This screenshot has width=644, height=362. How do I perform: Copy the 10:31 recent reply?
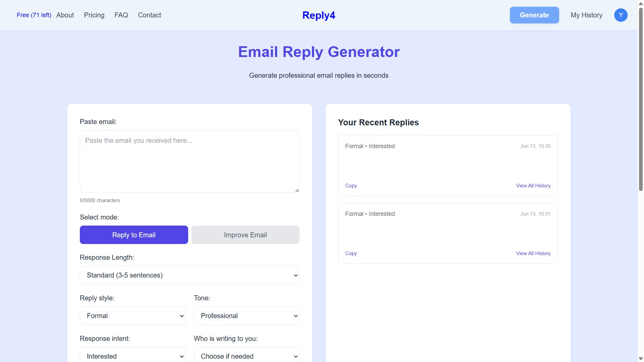click(351, 253)
